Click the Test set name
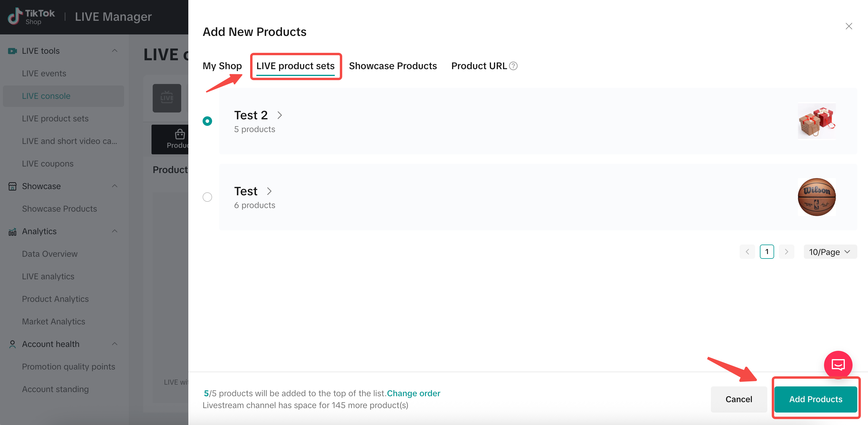This screenshot has width=868, height=425. [246, 191]
